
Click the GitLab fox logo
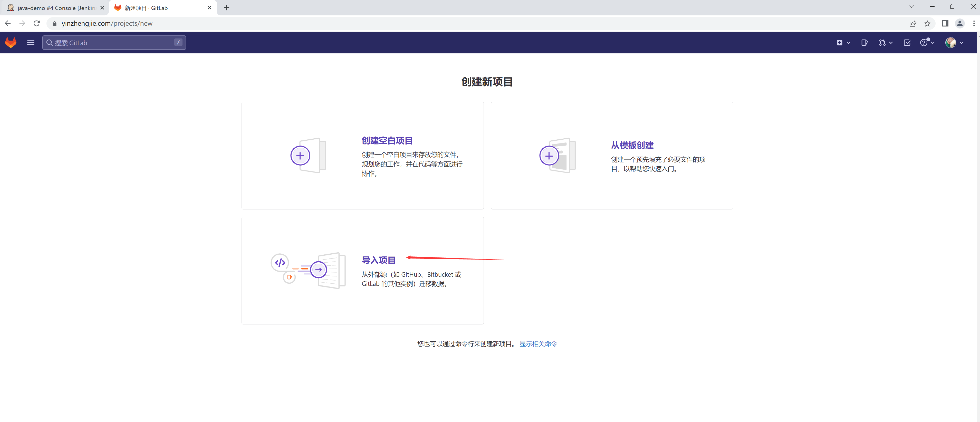pos(11,43)
